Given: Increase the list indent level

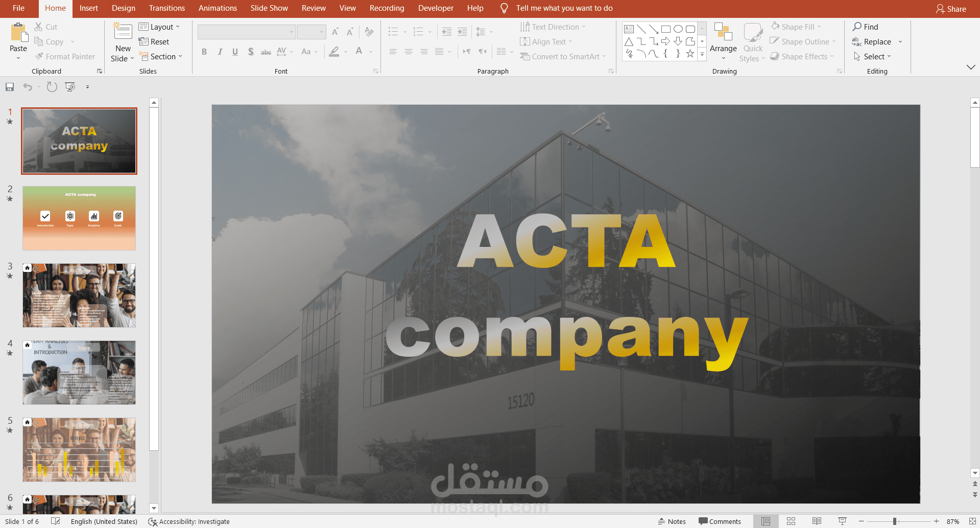Looking at the screenshot, I should pos(462,32).
